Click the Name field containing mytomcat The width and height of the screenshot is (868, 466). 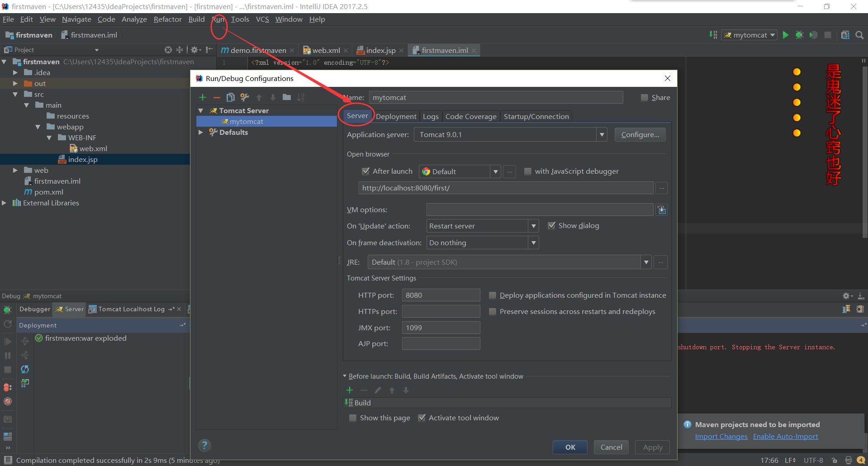[x=496, y=98]
